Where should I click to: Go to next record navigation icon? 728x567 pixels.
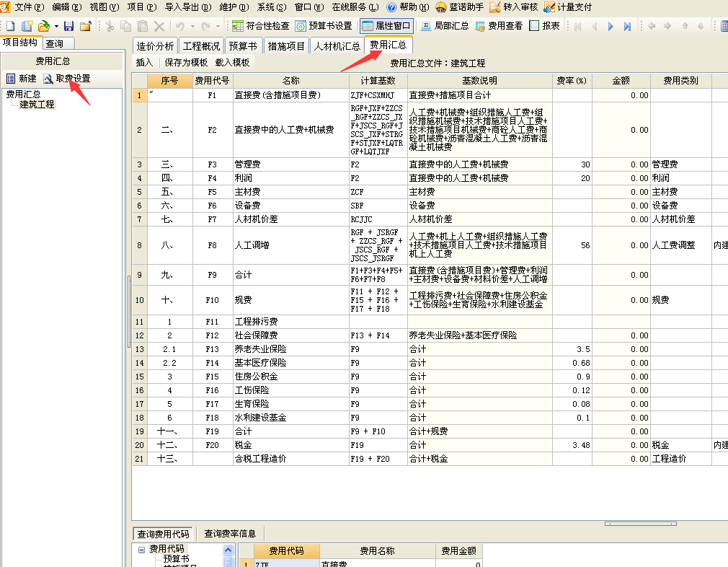tap(611, 27)
